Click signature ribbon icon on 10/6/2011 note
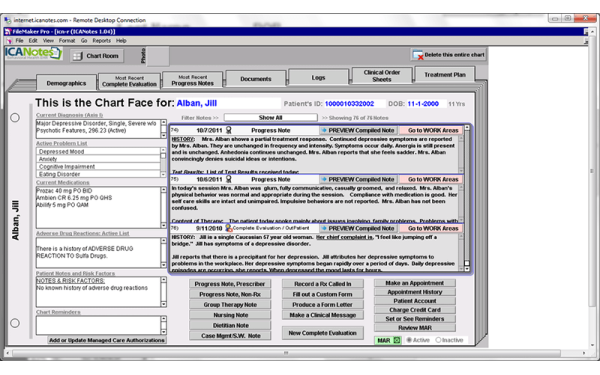This screenshot has width=600, height=375. 228,179
